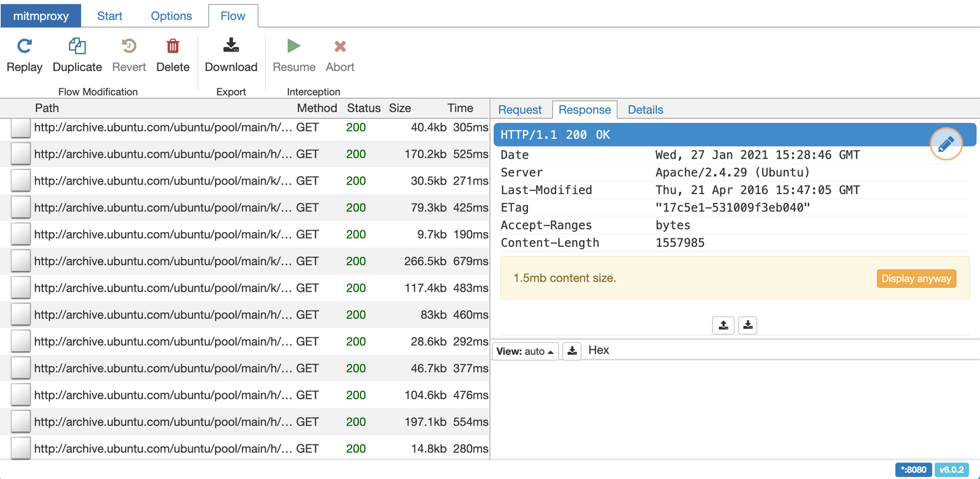The width and height of the screenshot is (980, 479).
Task: Click the Display anyway button
Action: coord(916,279)
